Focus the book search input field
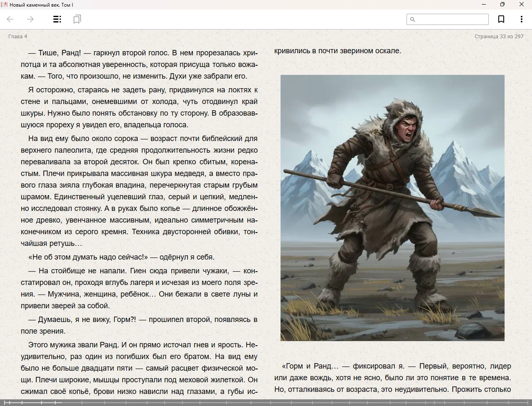The height and width of the screenshot is (406, 532). tap(451, 20)
